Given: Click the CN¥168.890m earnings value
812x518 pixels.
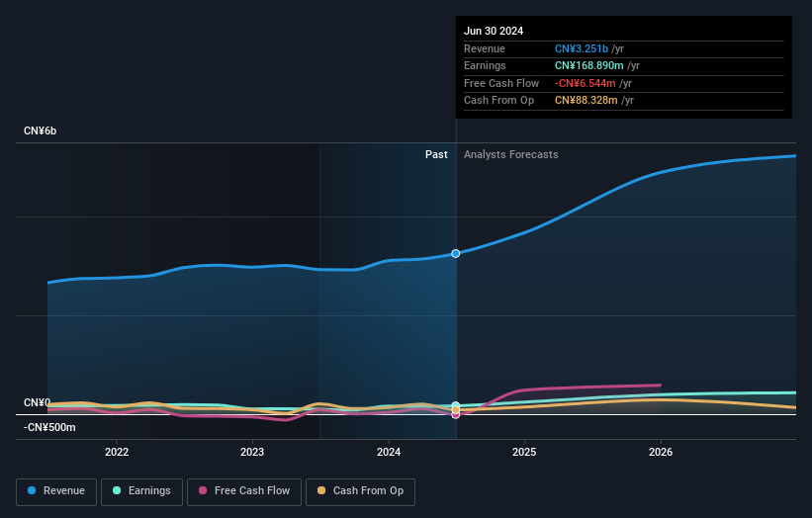Looking at the screenshot, I should coord(589,65).
